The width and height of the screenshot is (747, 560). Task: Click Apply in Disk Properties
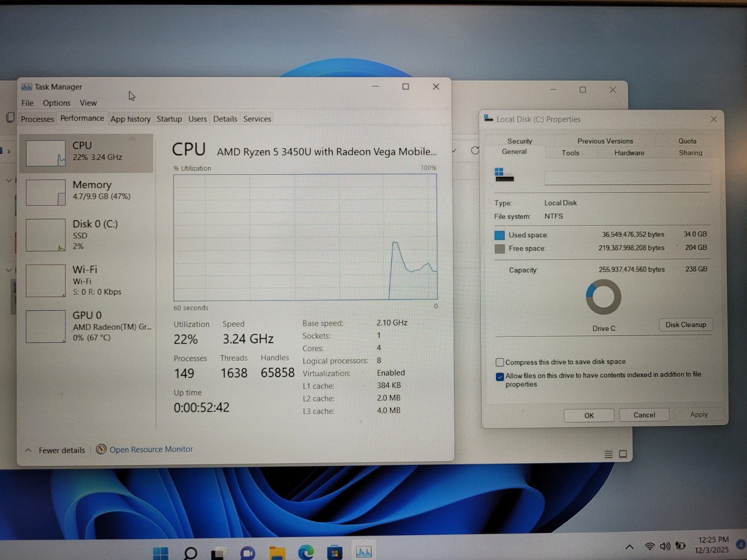point(699,414)
